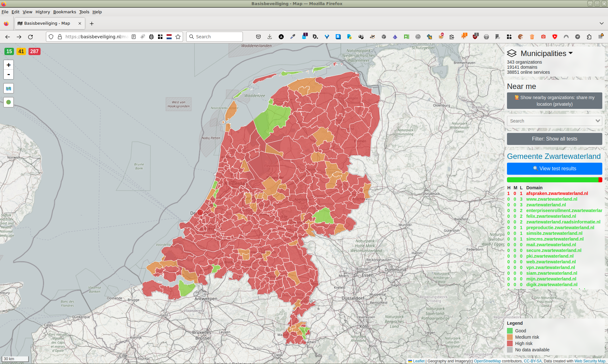
Task: Open digik.zwartewaterland.nl domain link
Action: (x=552, y=285)
